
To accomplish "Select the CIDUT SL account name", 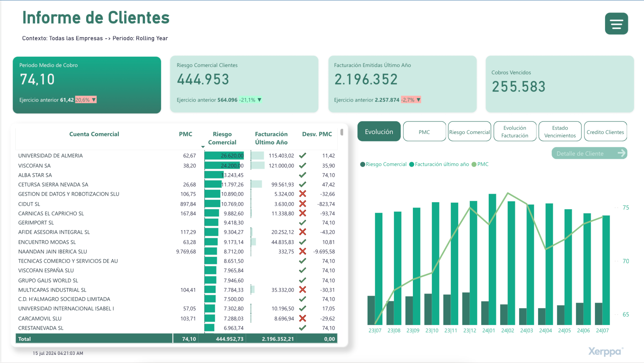I will pyautogui.click(x=29, y=204).
